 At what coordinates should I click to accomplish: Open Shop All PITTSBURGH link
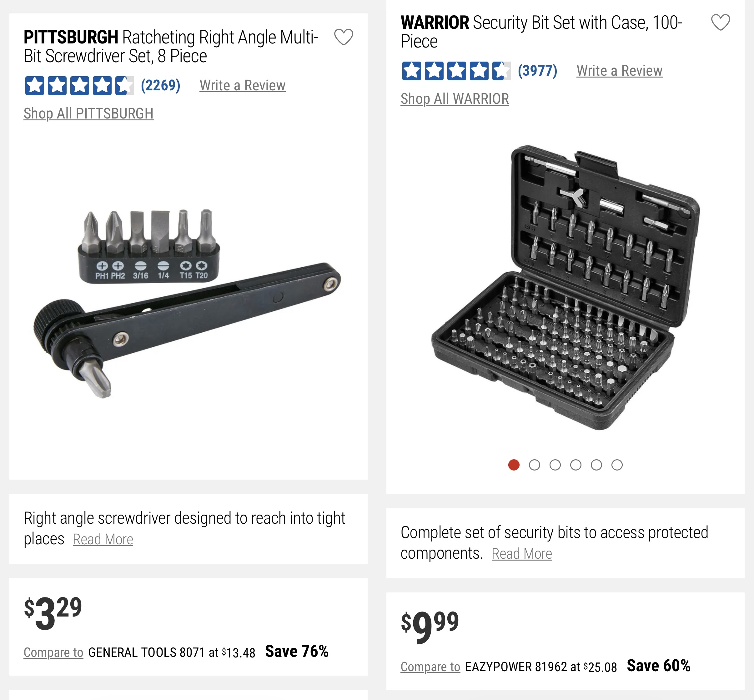click(88, 113)
